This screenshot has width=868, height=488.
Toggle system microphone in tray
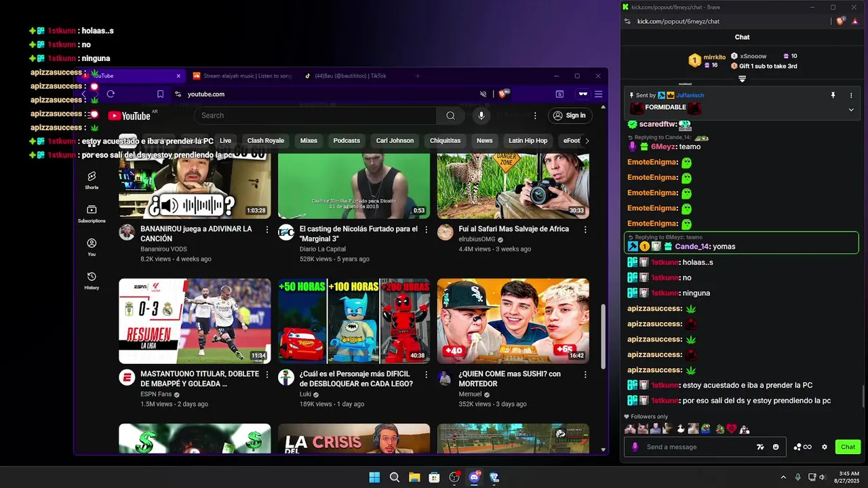[x=797, y=477]
